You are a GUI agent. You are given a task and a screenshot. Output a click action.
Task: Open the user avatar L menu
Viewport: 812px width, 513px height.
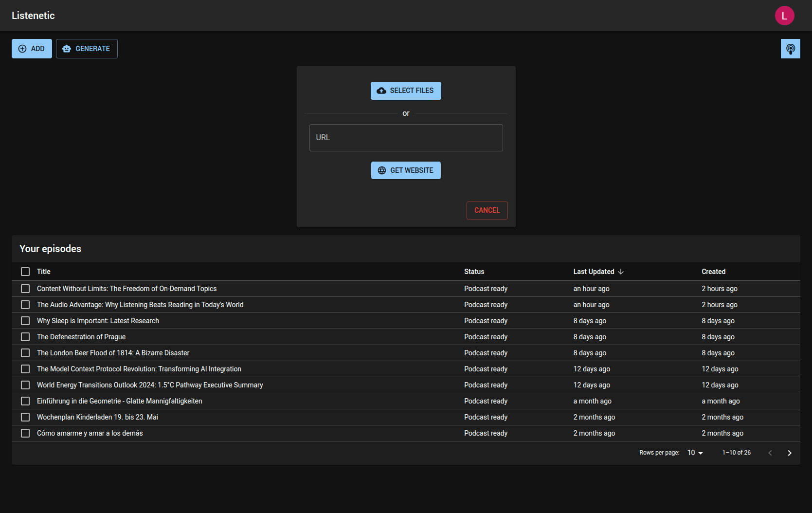[x=784, y=16]
